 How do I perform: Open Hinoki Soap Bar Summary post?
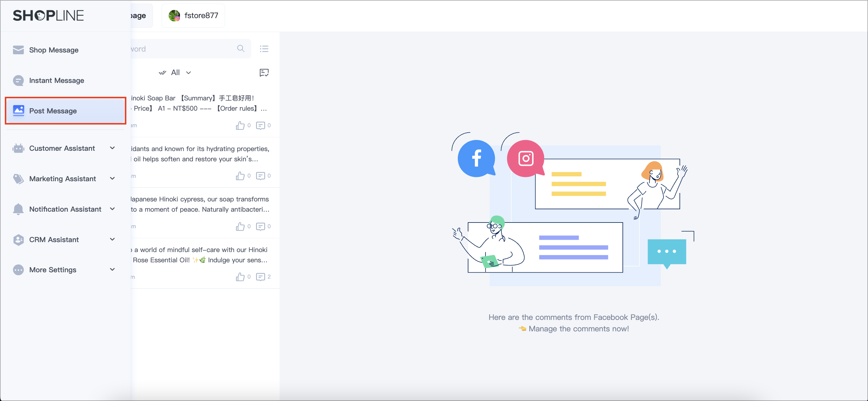click(205, 112)
